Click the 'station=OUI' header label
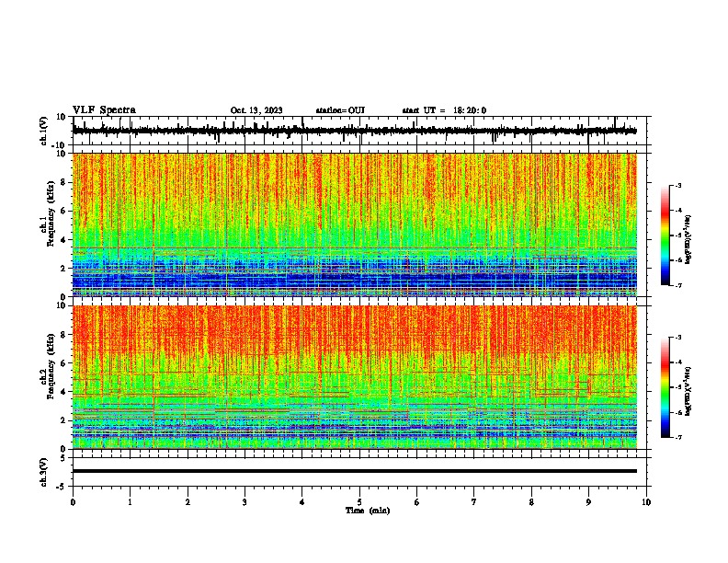728x563 pixels. click(340, 110)
